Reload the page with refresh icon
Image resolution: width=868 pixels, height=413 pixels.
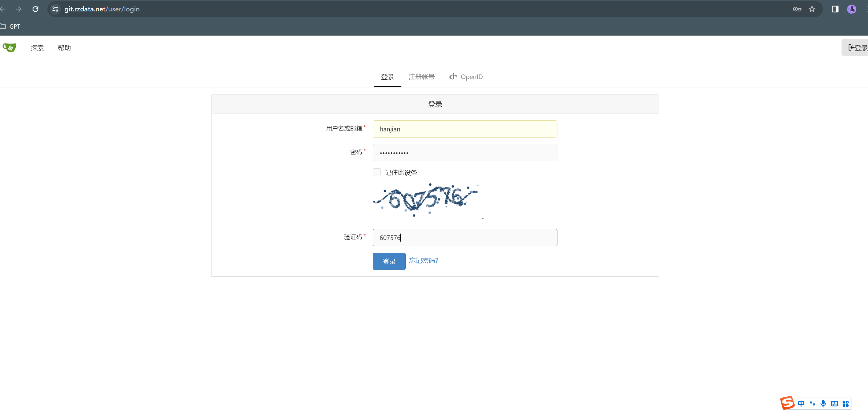click(35, 9)
